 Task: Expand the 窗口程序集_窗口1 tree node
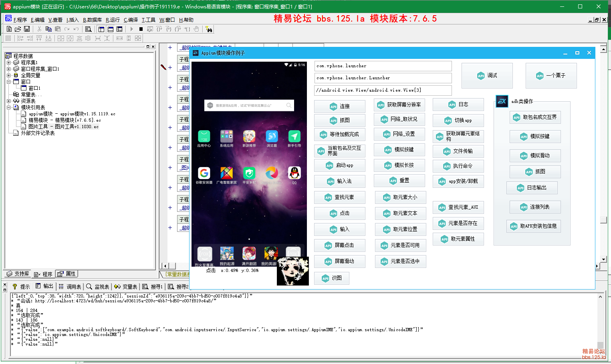8,69
